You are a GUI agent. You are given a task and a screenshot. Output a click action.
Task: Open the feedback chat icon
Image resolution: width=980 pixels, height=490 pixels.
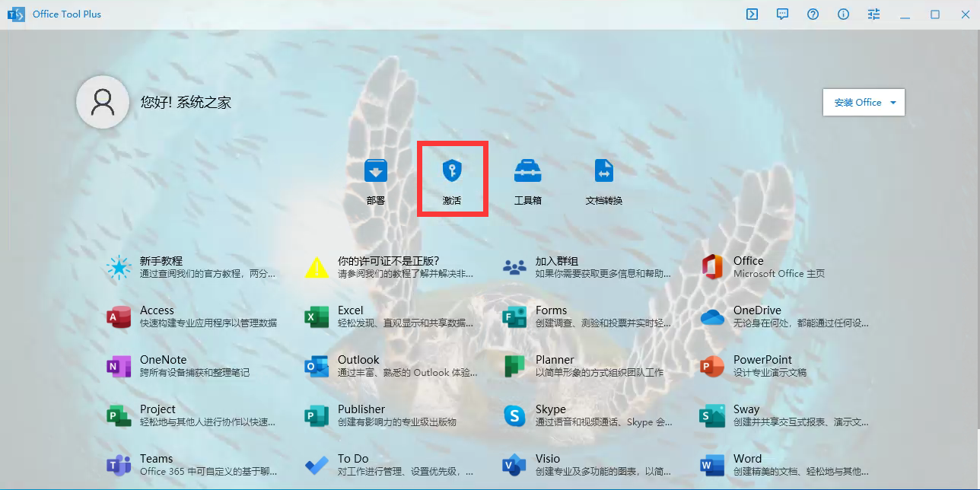[782, 14]
